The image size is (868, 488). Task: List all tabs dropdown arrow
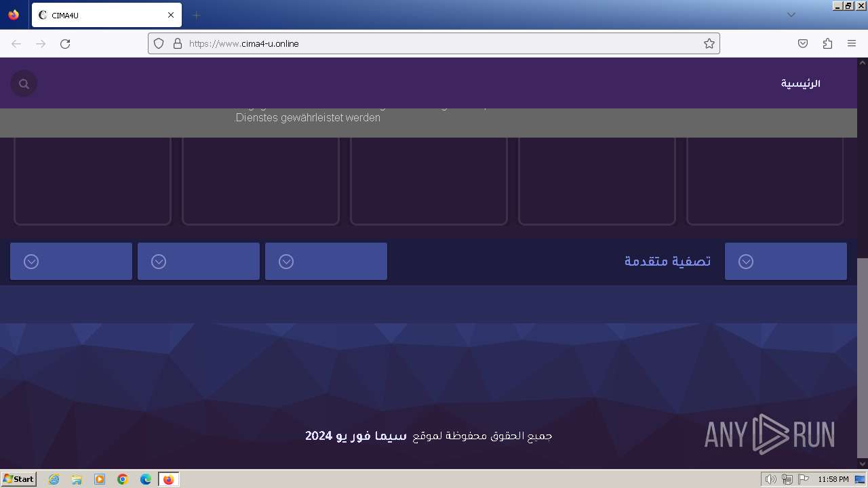(x=791, y=15)
